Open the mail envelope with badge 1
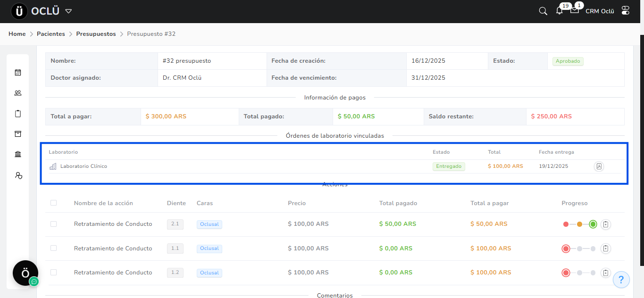 coord(575,10)
